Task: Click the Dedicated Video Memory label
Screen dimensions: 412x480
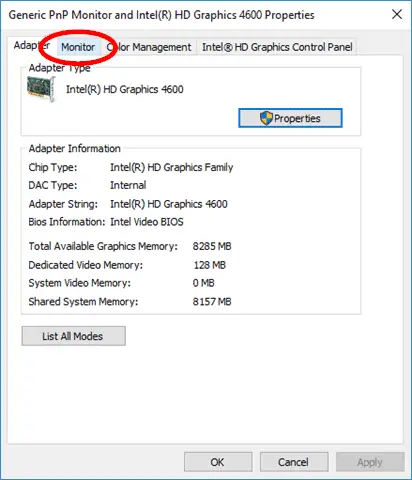Action: coord(86,265)
